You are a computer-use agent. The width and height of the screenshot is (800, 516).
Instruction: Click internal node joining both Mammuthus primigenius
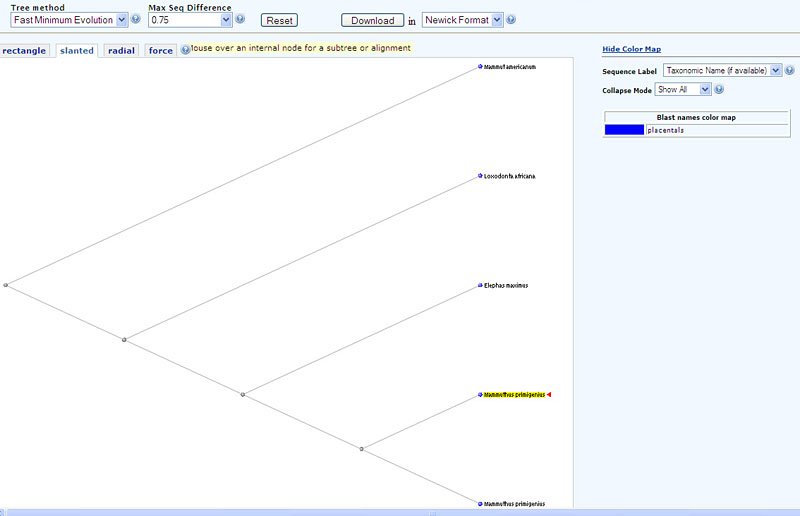362,449
